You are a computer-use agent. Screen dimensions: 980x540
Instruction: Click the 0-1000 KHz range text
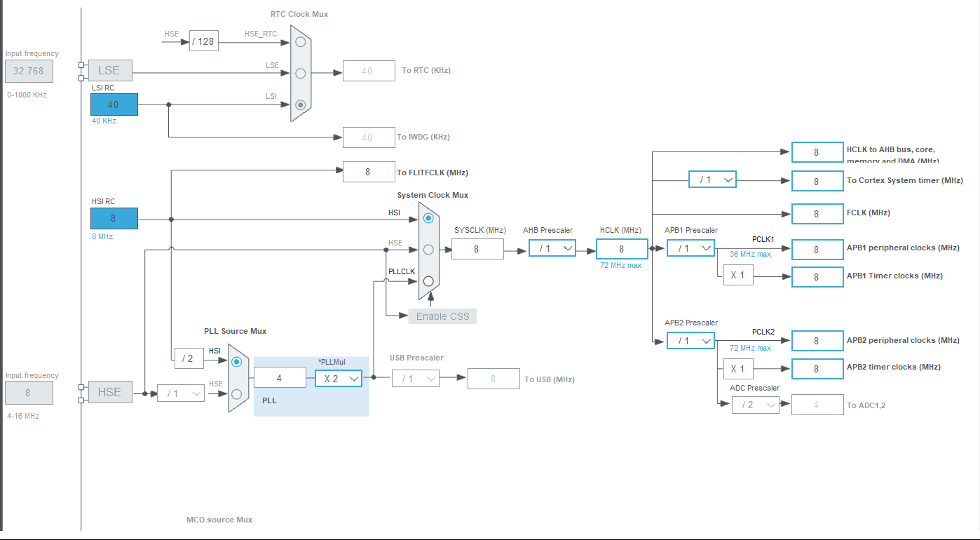27,94
